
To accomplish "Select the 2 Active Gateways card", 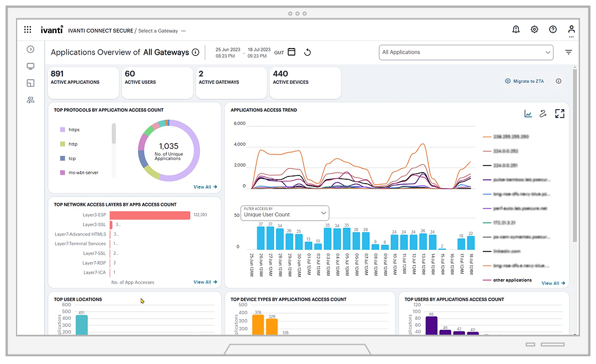I will coord(231,83).
